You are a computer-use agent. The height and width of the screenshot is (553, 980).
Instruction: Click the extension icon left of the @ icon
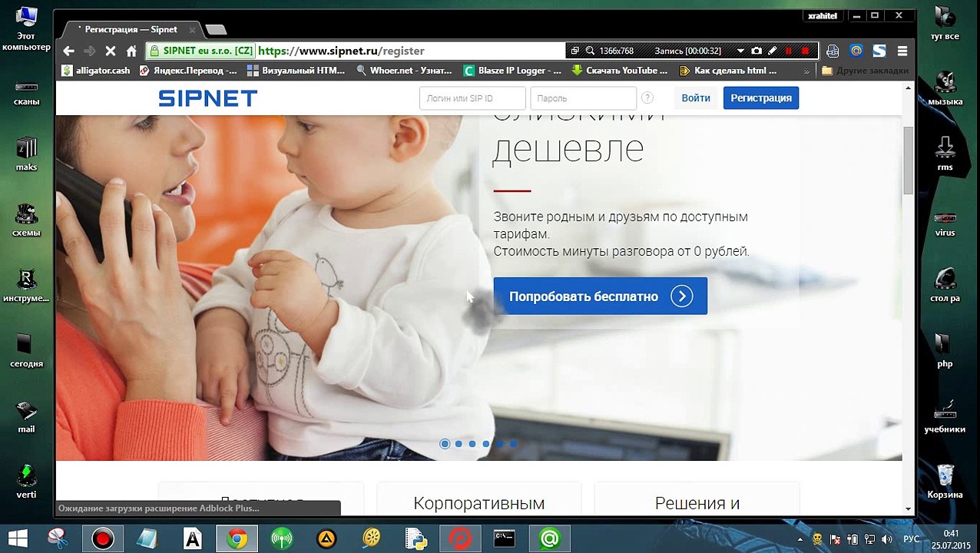pos(833,51)
